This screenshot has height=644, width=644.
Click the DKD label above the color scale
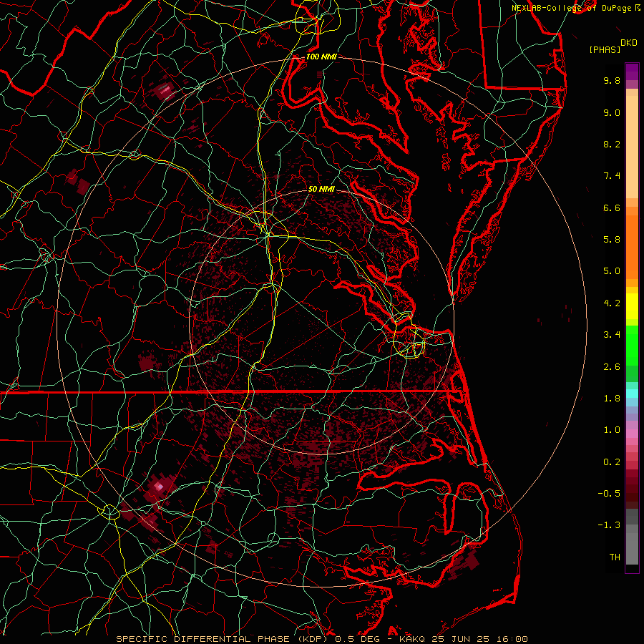coord(629,42)
